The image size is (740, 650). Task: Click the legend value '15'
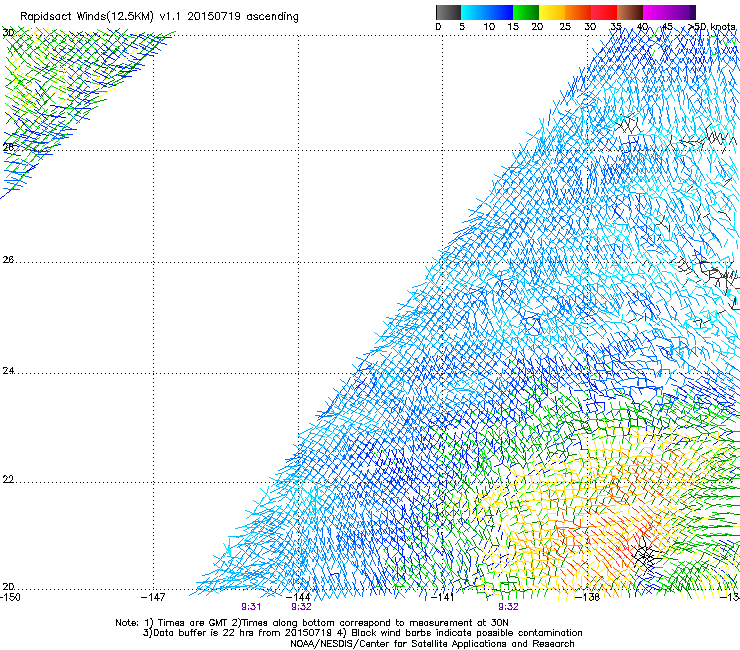coord(513,27)
